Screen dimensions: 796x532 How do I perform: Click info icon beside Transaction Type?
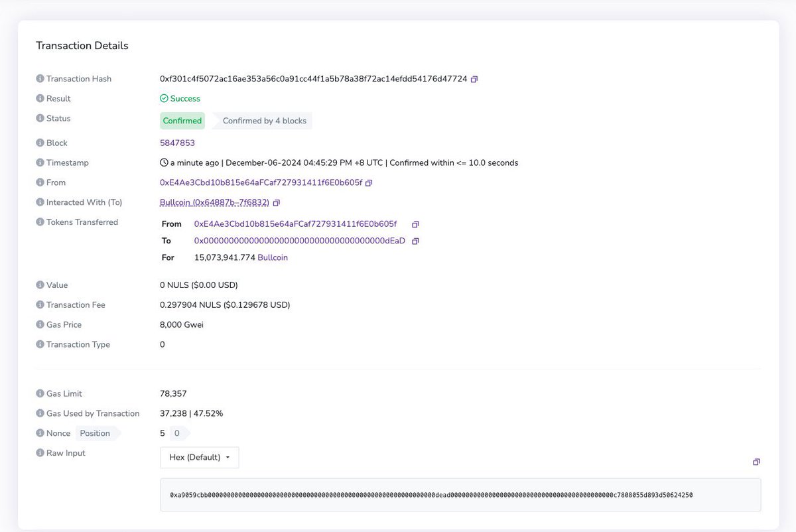point(40,345)
